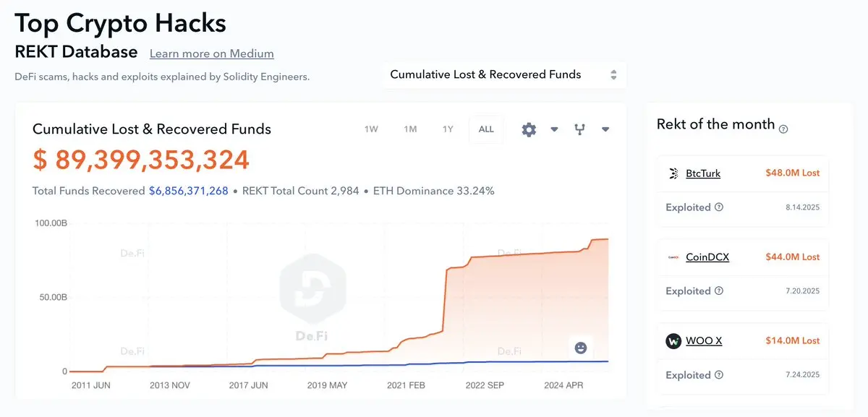Image resolution: width=868 pixels, height=417 pixels.
Task: Expand the caret next to the settings gear
Action: pyautogui.click(x=554, y=130)
